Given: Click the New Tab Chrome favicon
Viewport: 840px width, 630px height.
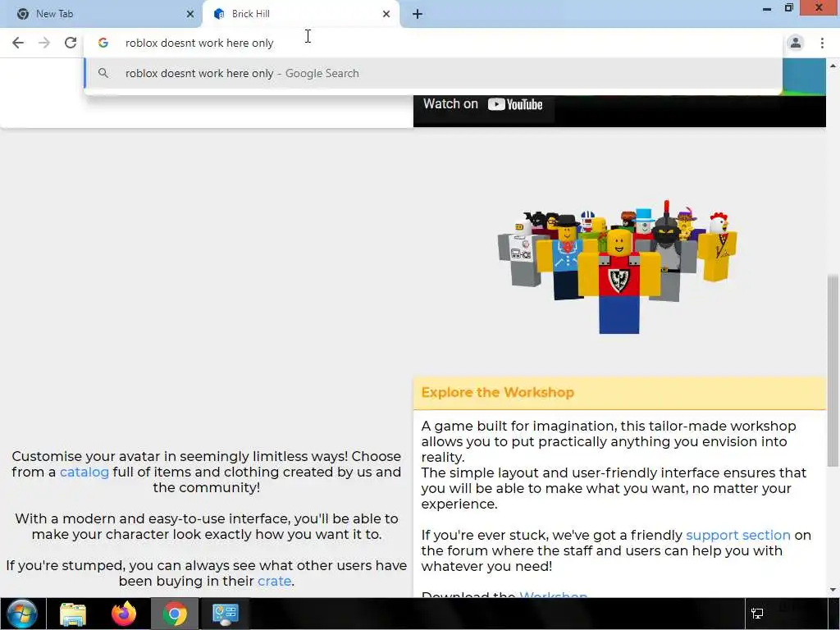Looking at the screenshot, I should [22, 14].
